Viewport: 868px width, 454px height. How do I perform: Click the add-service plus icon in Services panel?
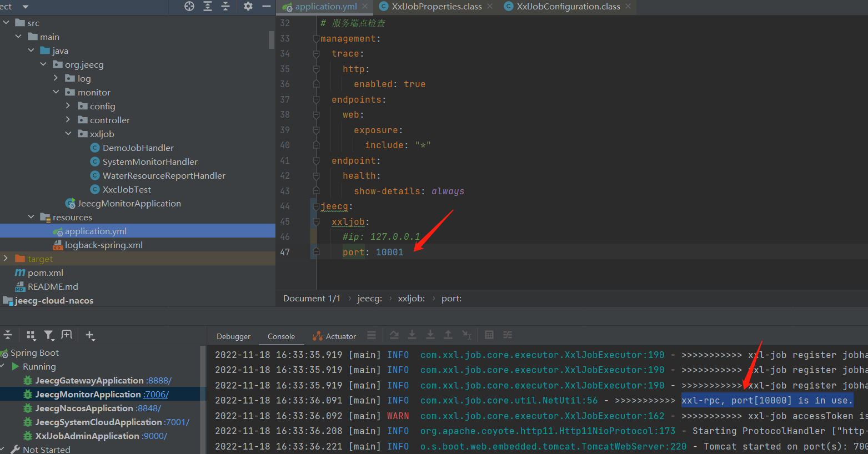90,335
